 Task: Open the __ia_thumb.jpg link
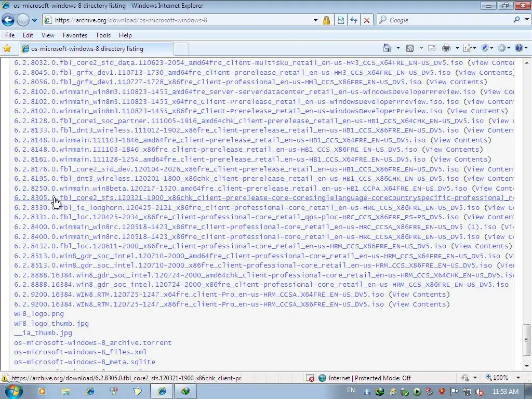43,333
